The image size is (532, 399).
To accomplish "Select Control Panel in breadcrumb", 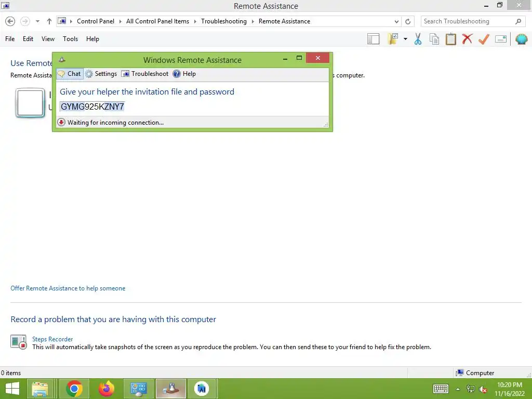I will [96, 21].
